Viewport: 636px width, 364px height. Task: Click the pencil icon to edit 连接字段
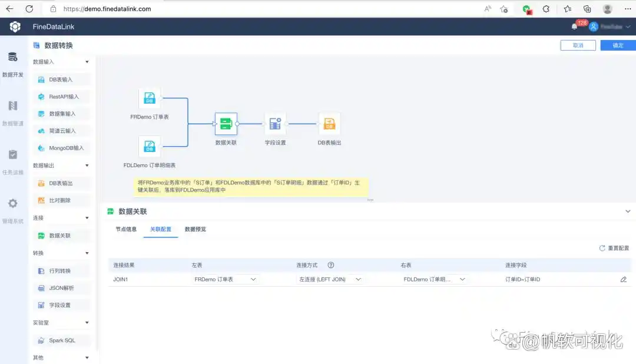click(623, 279)
